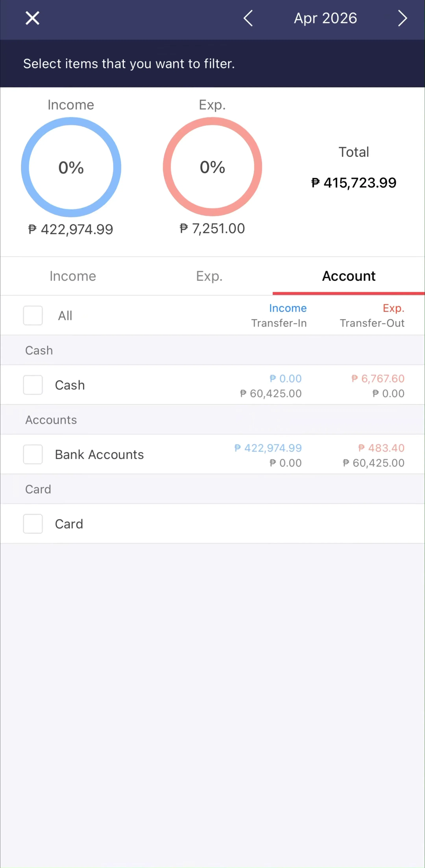Tap the Bank Accounts row label
This screenshot has width=425, height=868.
click(99, 455)
